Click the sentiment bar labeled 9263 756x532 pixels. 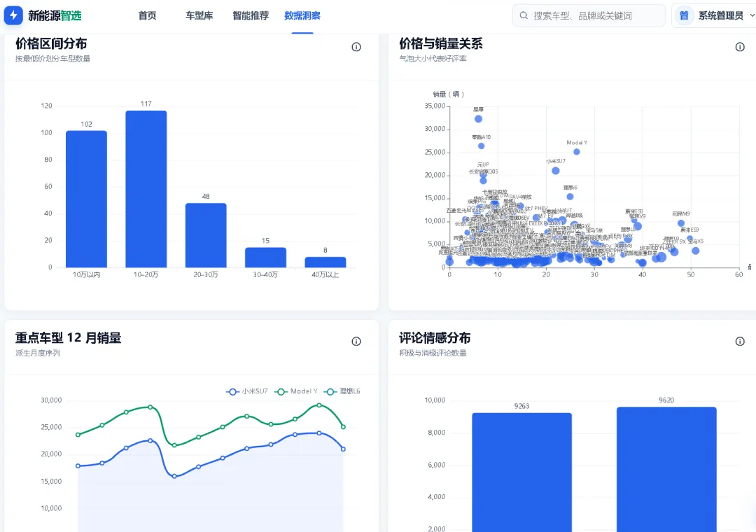click(x=521, y=472)
